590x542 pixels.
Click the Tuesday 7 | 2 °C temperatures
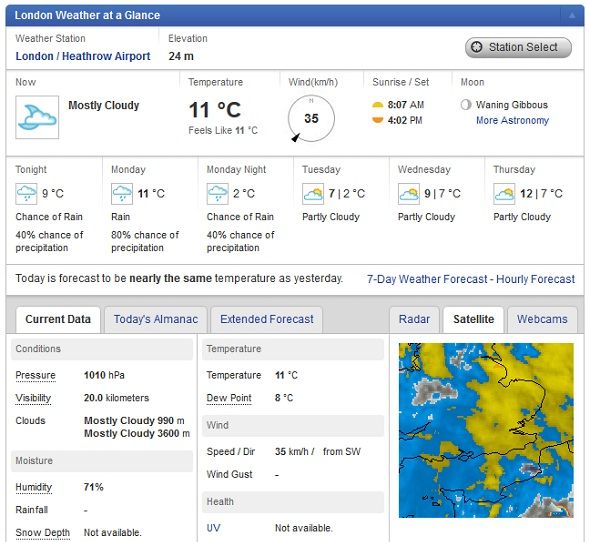pyautogui.click(x=347, y=193)
